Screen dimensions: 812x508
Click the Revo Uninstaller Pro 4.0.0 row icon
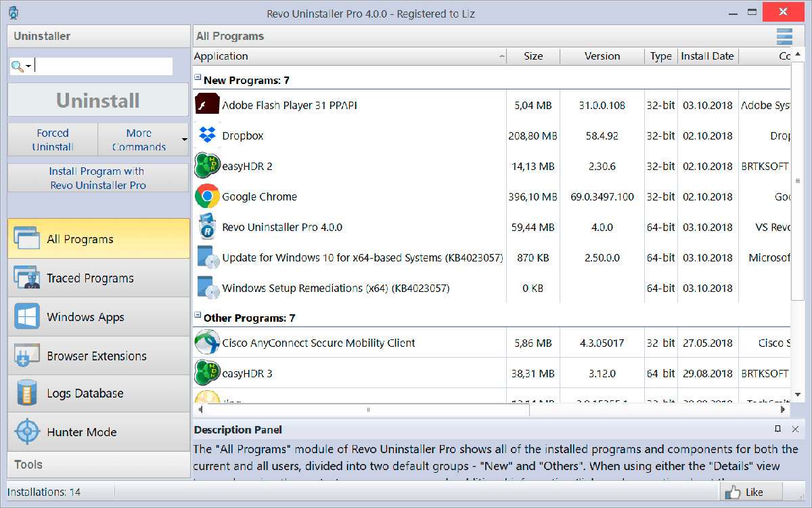(207, 227)
